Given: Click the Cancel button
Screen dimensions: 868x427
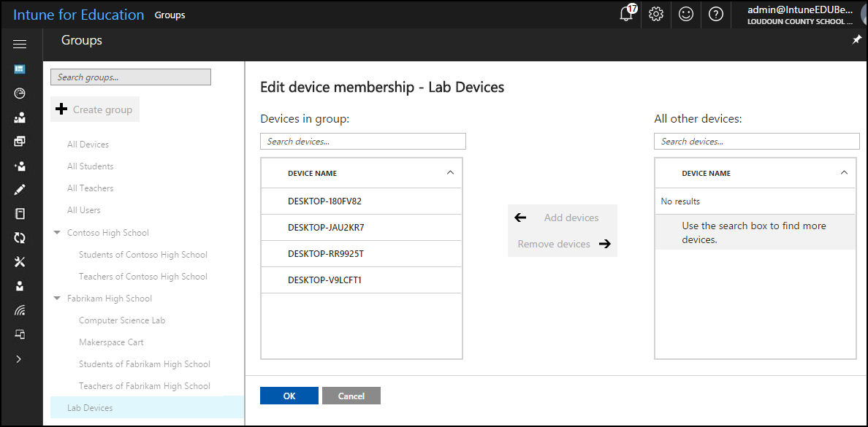Looking at the screenshot, I should (x=351, y=396).
